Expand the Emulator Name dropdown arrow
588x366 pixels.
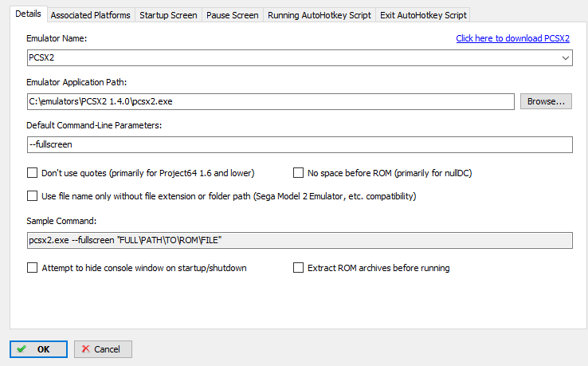pyautogui.click(x=565, y=57)
